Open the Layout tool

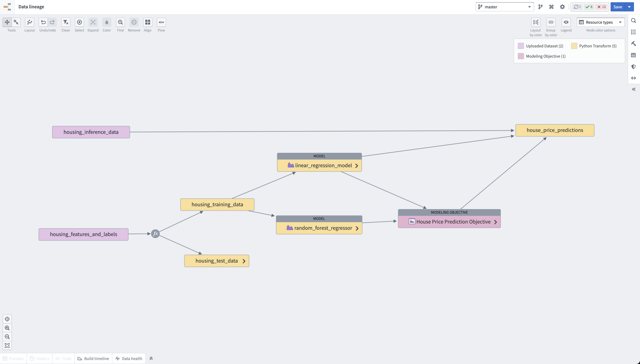30,22
